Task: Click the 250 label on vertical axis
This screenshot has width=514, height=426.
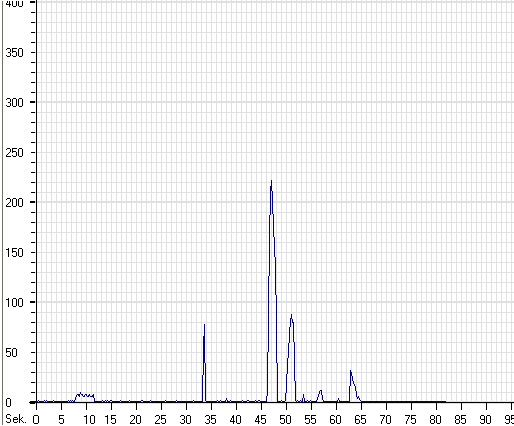Action: [14, 153]
